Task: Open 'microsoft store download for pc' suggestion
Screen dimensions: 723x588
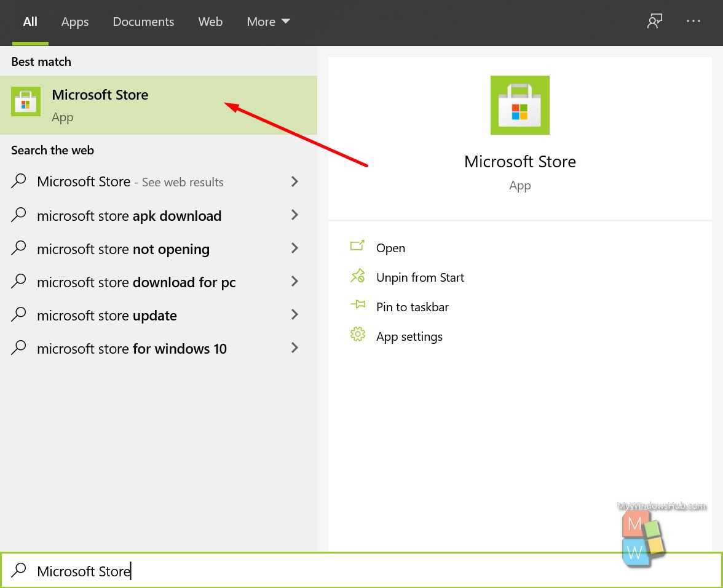Action: click(136, 282)
